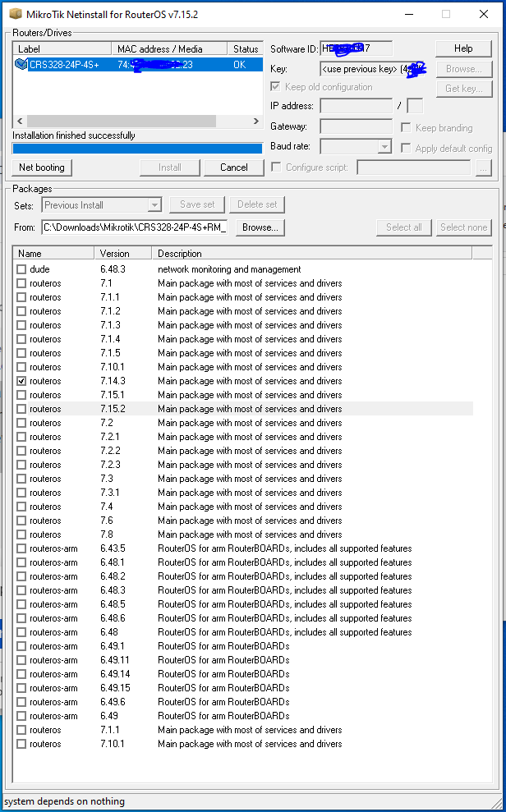Close the Netinstall window
Image resolution: width=506 pixels, height=812 pixels.
(x=484, y=14)
